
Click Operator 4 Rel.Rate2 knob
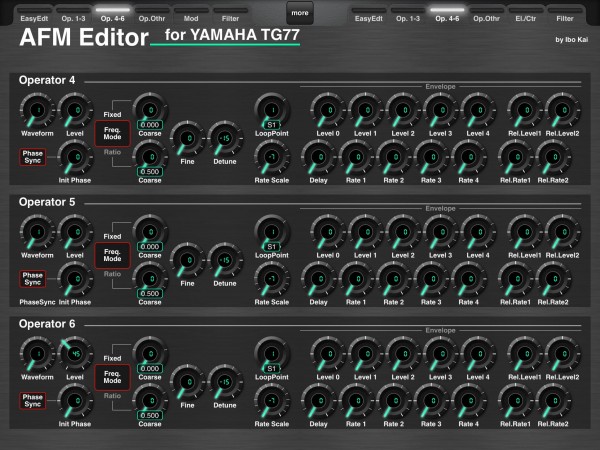(x=553, y=157)
